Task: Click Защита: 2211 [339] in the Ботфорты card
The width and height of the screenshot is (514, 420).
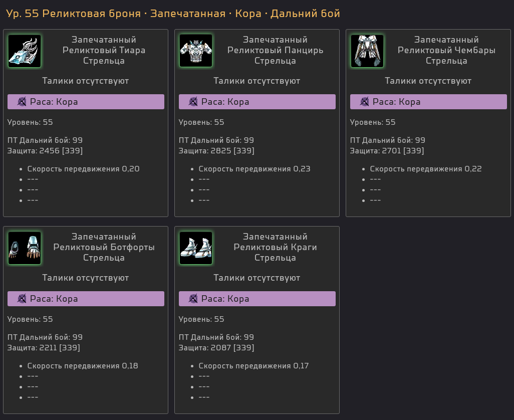Action: tap(44, 348)
